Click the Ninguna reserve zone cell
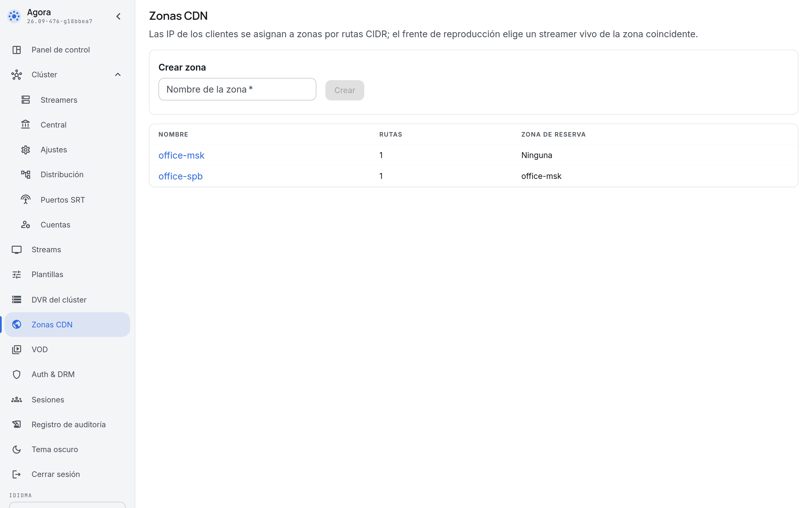The height and width of the screenshot is (508, 812). [537, 155]
